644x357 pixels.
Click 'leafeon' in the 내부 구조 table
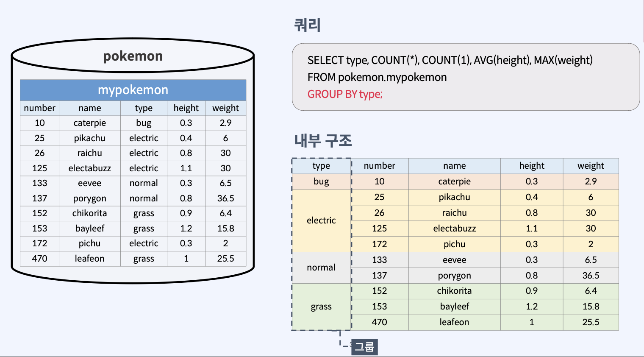coord(455,322)
